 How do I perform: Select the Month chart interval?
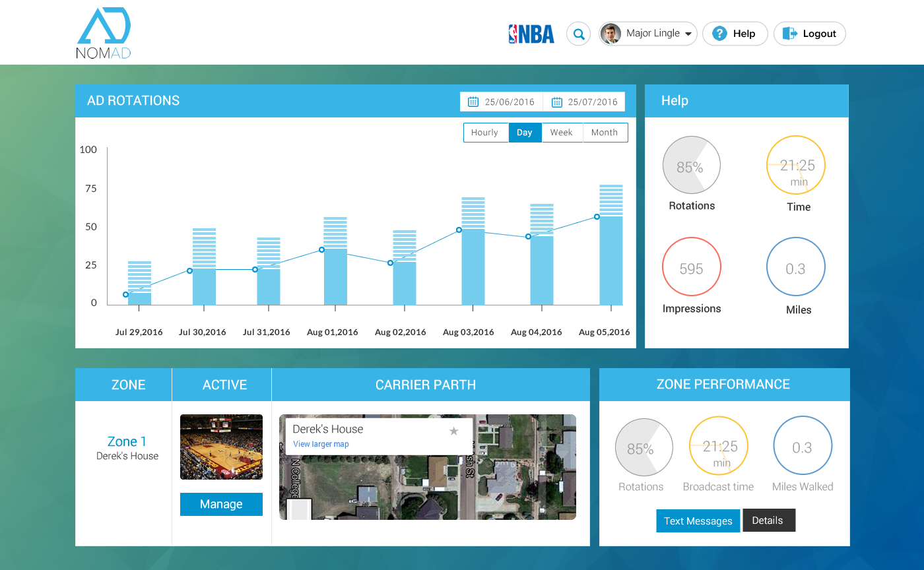point(604,133)
